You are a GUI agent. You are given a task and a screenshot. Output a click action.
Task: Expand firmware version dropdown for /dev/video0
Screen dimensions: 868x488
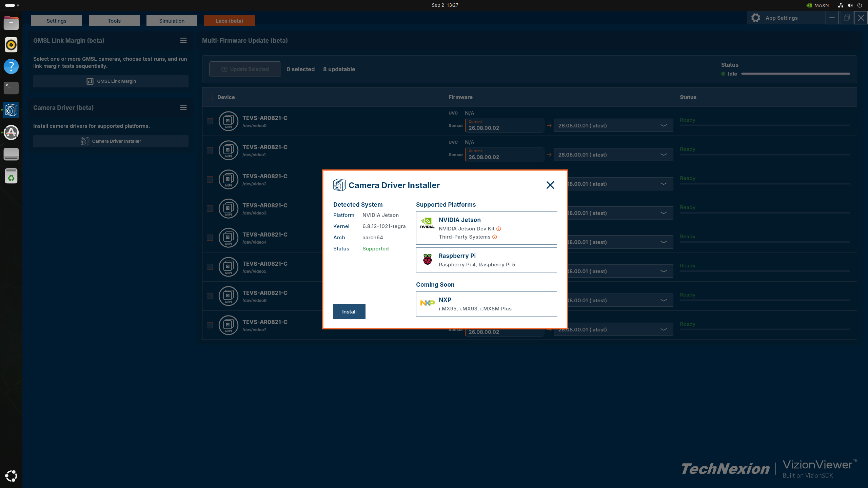click(x=613, y=125)
